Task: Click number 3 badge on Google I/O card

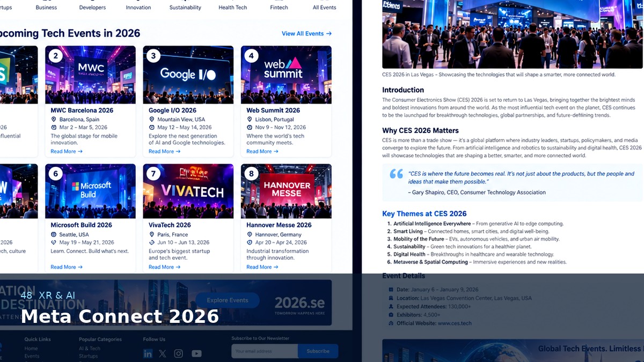Action: click(153, 56)
